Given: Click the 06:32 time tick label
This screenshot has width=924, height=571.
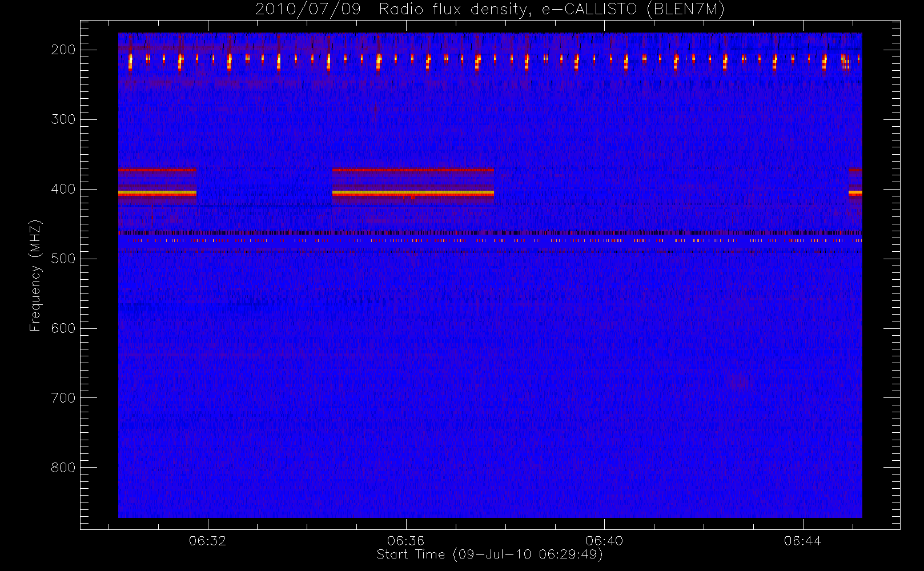Looking at the screenshot, I should [x=208, y=541].
